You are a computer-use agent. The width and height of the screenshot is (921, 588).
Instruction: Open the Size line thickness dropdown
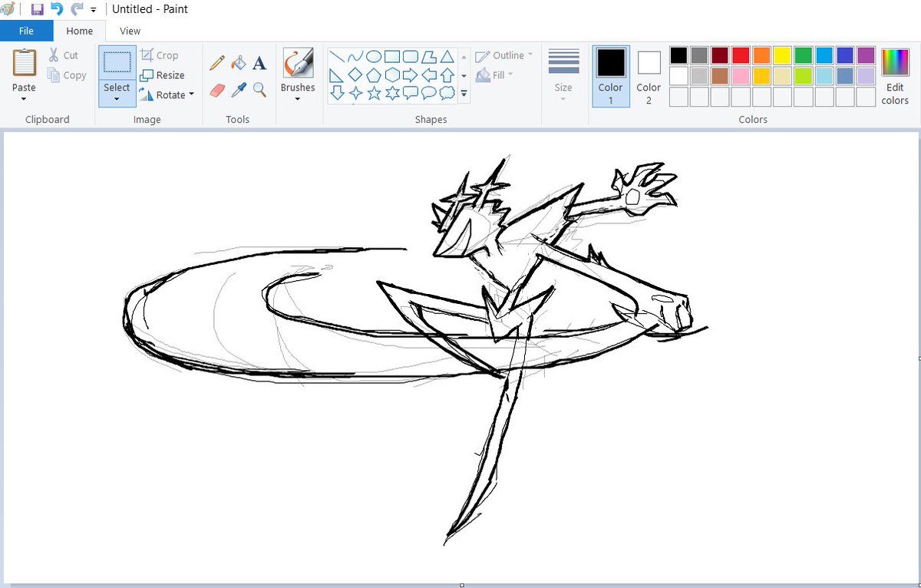pos(563,75)
